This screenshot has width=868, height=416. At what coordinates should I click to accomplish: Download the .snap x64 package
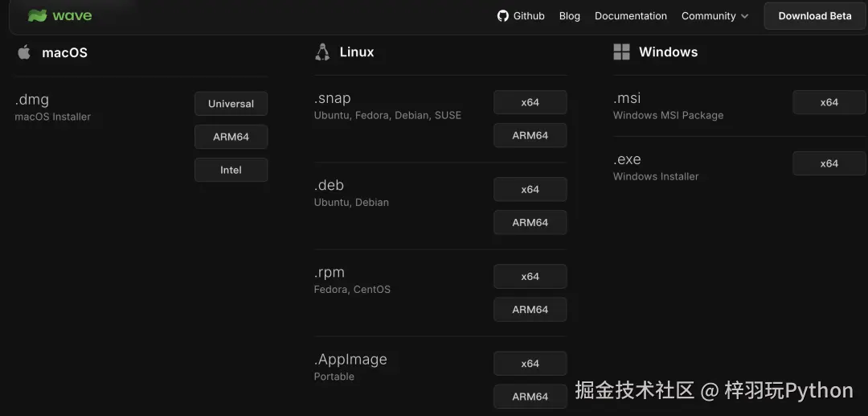point(530,102)
